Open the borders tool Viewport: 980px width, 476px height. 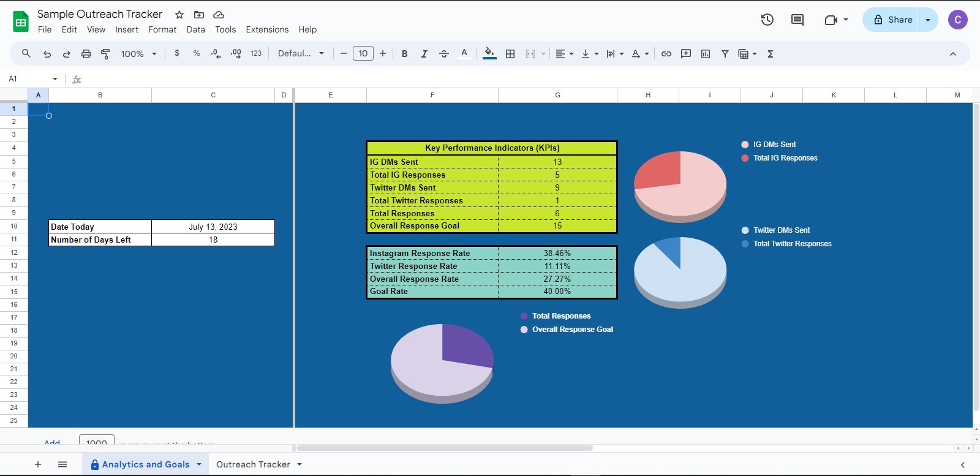(x=510, y=54)
